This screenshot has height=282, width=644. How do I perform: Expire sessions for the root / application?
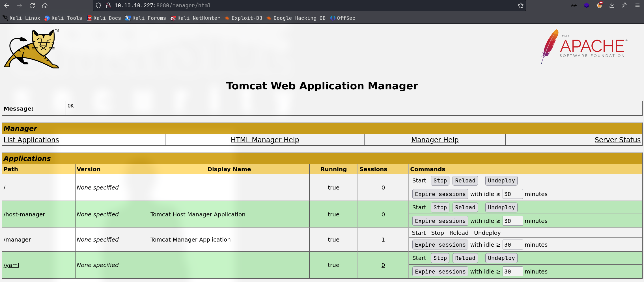(x=440, y=194)
